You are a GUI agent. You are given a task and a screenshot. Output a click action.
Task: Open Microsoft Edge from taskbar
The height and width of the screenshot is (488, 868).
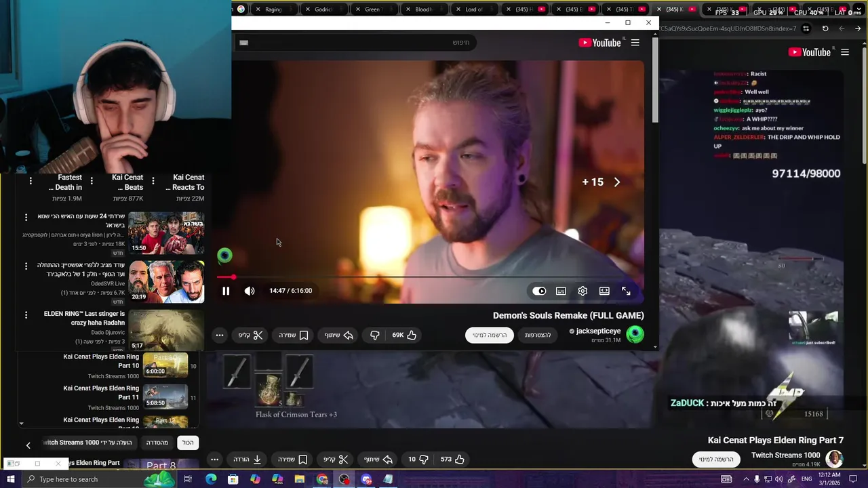pos(211,479)
